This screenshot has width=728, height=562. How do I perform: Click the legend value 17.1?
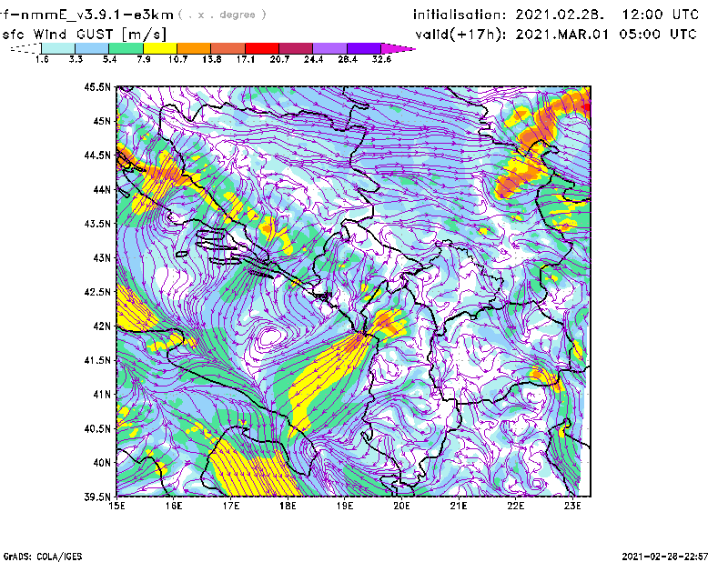point(246,59)
